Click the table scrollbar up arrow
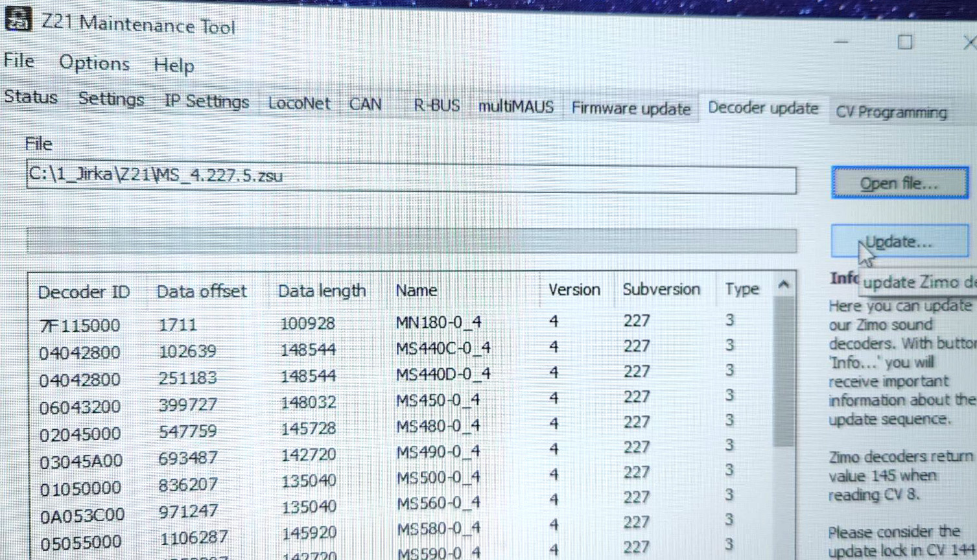The height and width of the screenshot is (560, 977). click(x=784, y=285)
